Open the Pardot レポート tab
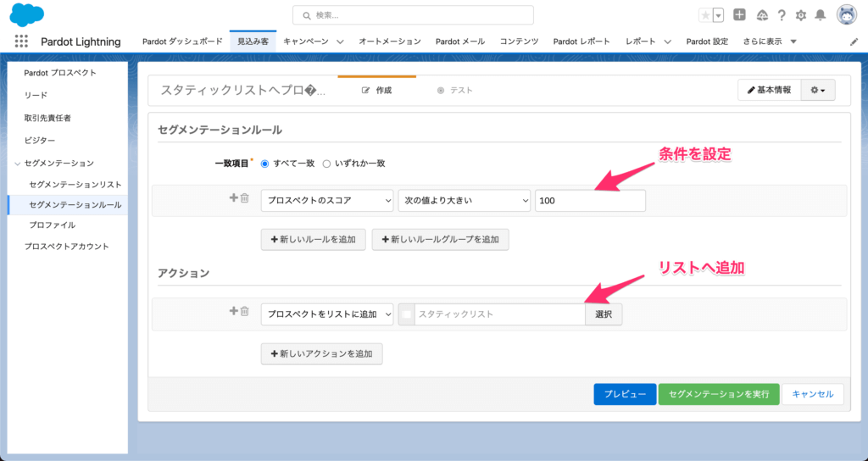 click(581, 42)
